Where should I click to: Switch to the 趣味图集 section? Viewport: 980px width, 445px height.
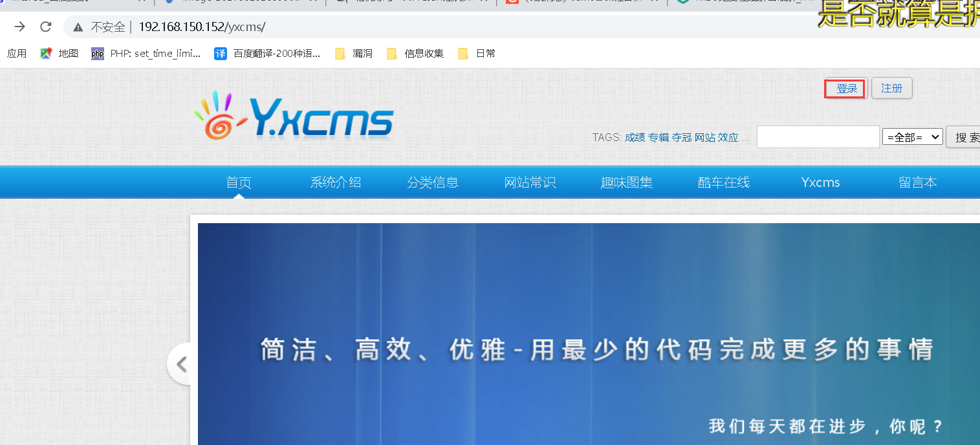627,182
